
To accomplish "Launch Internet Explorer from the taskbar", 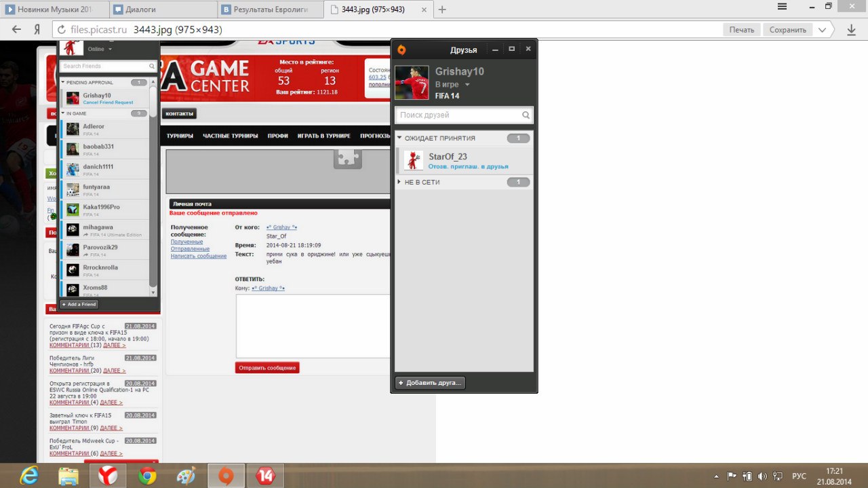I will [x=29, y=476].
